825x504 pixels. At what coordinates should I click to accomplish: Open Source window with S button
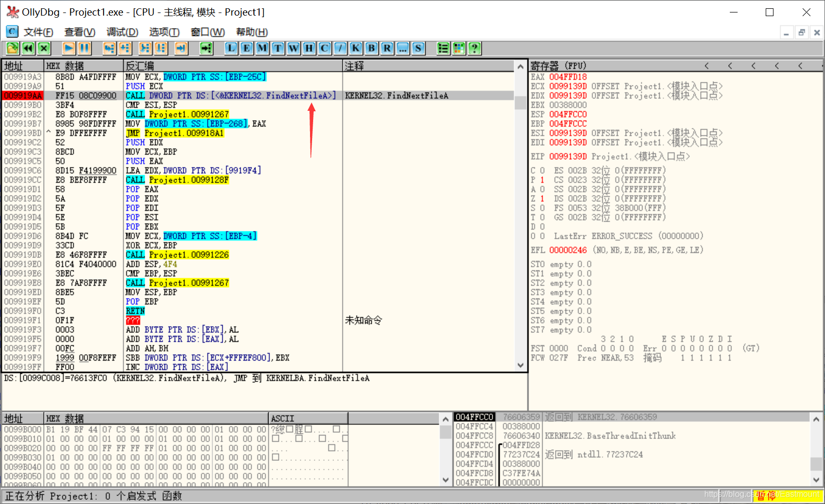click(x=418, y=48)
